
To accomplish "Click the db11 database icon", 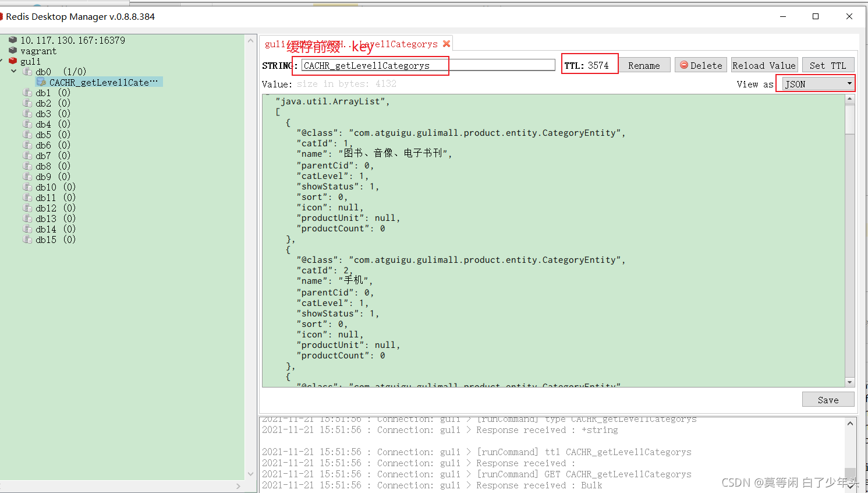I will (x=27, y=198).
